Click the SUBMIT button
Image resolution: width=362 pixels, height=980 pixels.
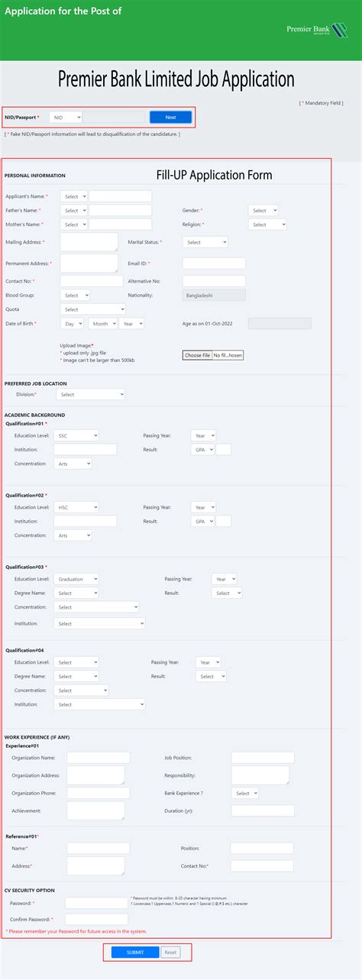[135, 952]
